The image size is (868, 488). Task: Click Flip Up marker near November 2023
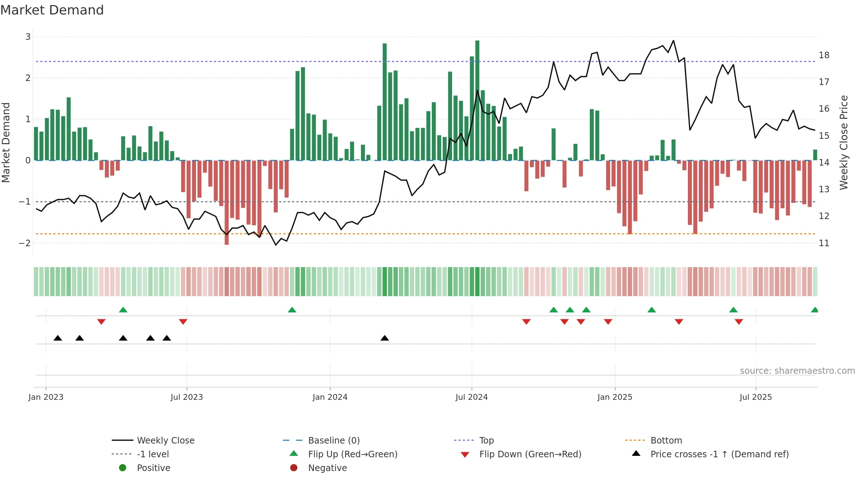(x=292, y=309)
